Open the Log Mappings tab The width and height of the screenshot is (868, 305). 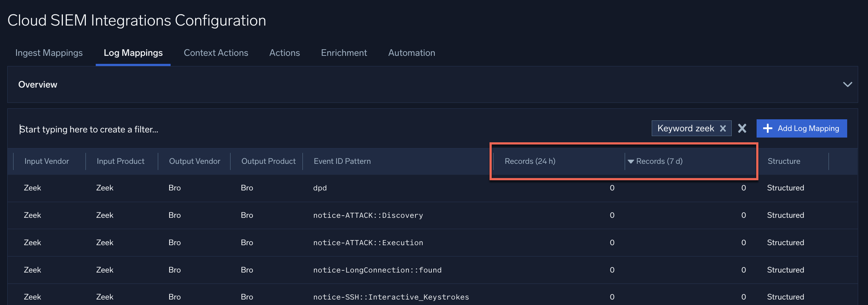[133, 53]
